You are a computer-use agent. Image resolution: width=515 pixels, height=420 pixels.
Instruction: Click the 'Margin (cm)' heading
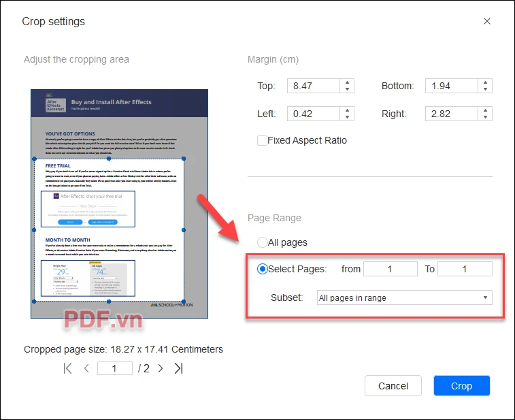pos(273,59)
